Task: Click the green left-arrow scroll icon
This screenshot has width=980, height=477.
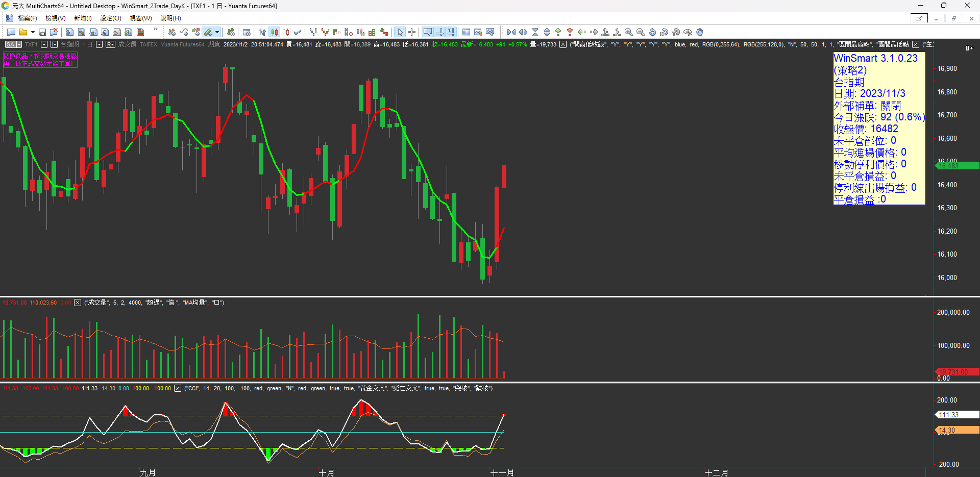Action: [x=582, y=32]
